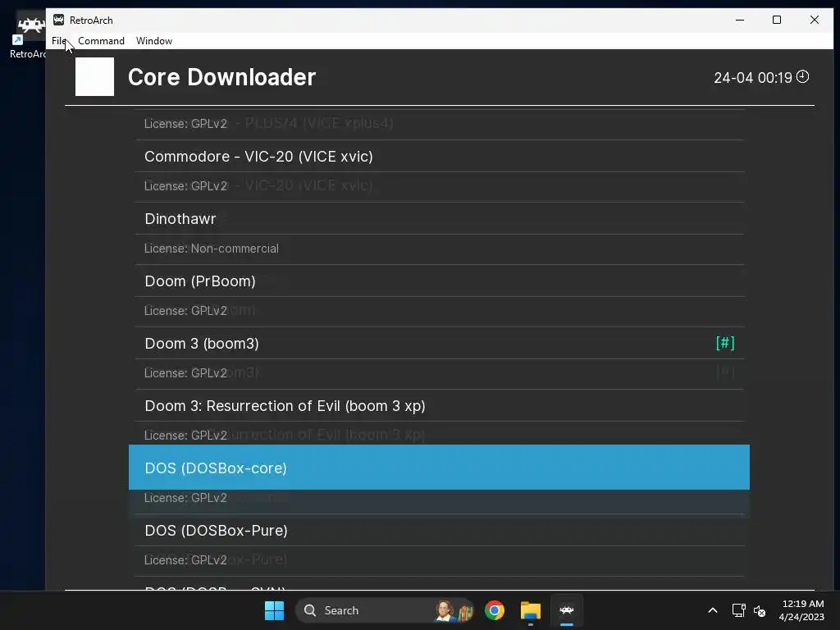Screen dimensions: 840x630
Task: Click the taskbar Search box
Action: click(385, 610)
